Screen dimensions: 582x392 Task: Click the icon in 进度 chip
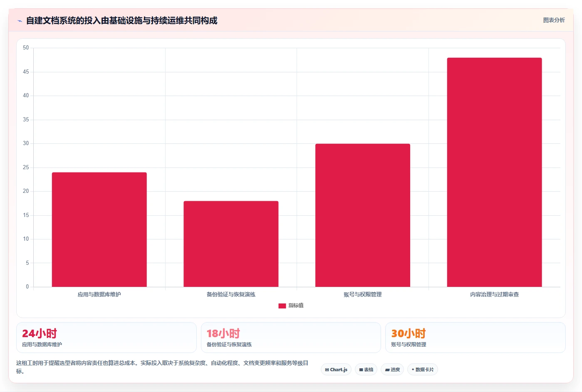pos(387,370)
